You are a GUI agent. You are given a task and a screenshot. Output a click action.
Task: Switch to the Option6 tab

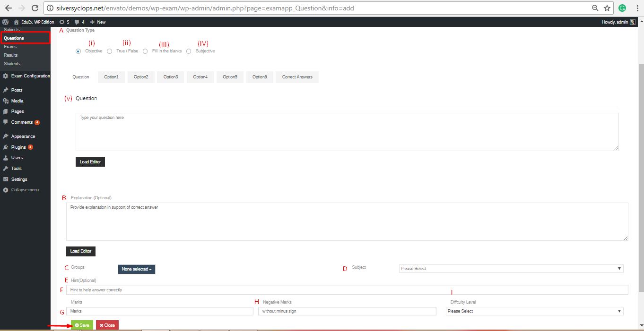[x=260, y=77]
